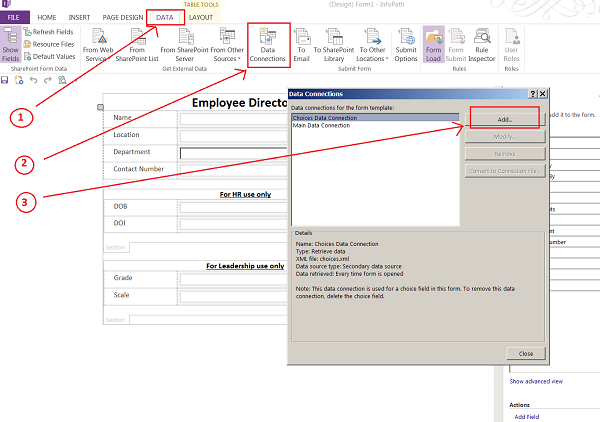The height and width of the screenshot is (422, 600).
Task: Click the Redo icon
Action: pyautogui.click(x=48, y=80)
